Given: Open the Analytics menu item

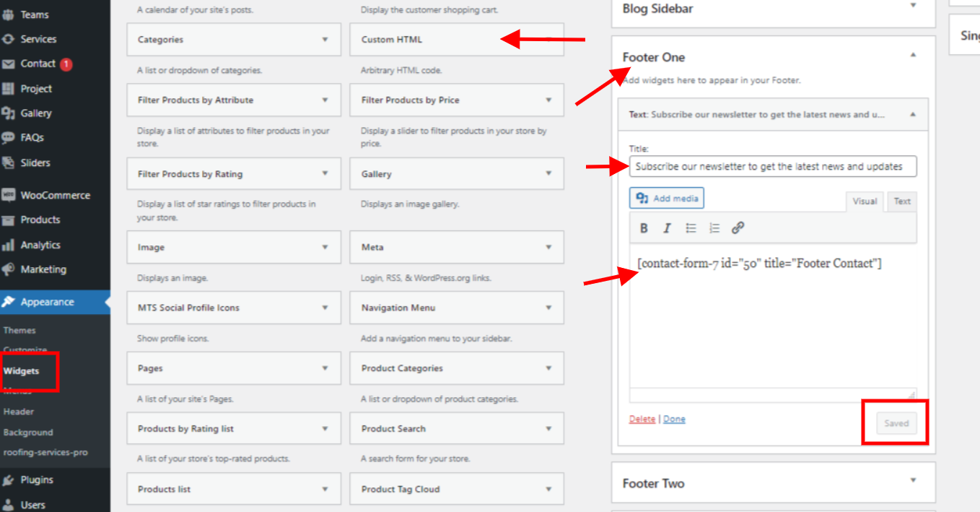Looking at the screenshot, I should 55,245.
